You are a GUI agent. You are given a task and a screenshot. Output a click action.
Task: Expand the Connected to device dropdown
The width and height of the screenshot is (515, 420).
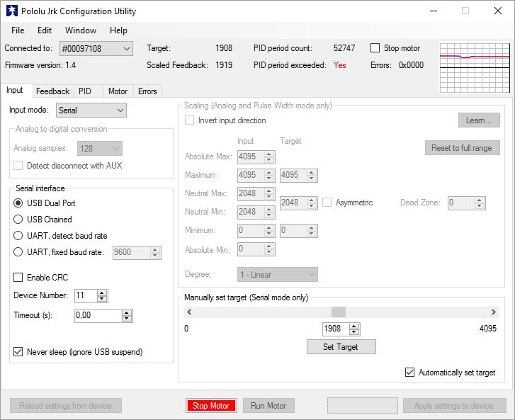click(x=126, y=48)
